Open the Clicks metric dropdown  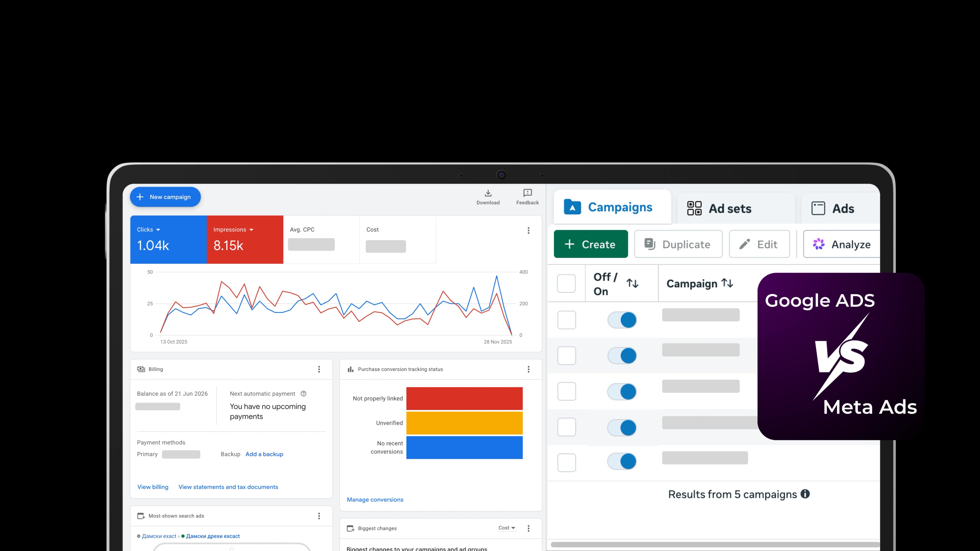149,230
